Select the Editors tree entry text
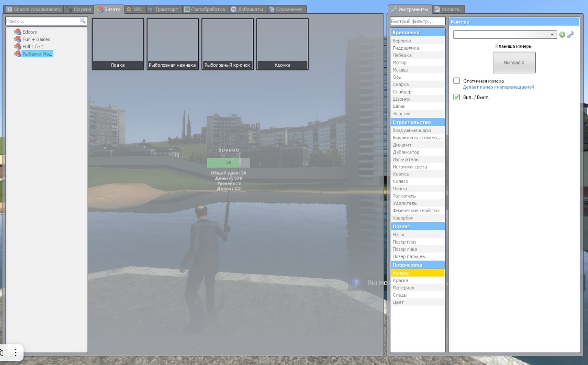 [x=29, y=32]
